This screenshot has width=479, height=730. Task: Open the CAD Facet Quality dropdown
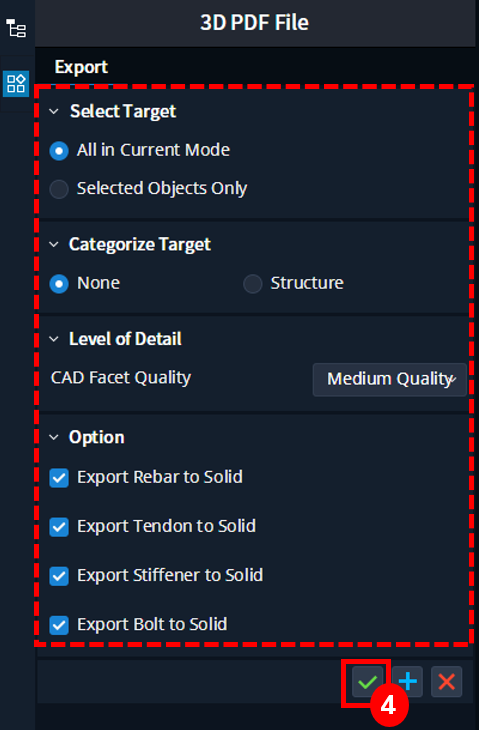point(390,380)
